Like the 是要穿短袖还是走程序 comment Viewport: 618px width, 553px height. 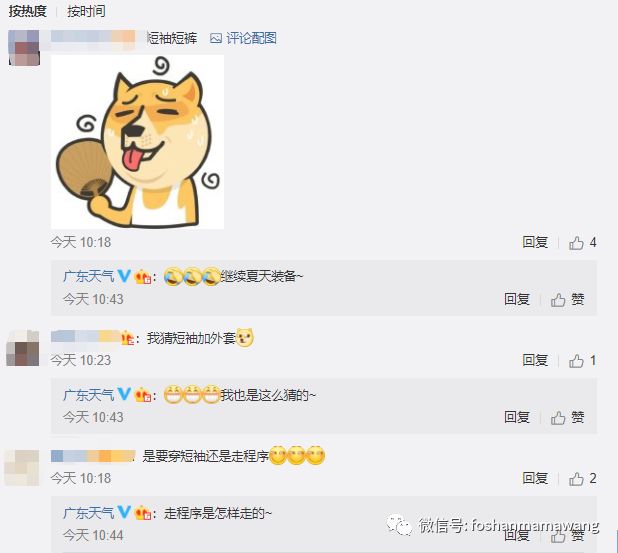pos(582,479)
